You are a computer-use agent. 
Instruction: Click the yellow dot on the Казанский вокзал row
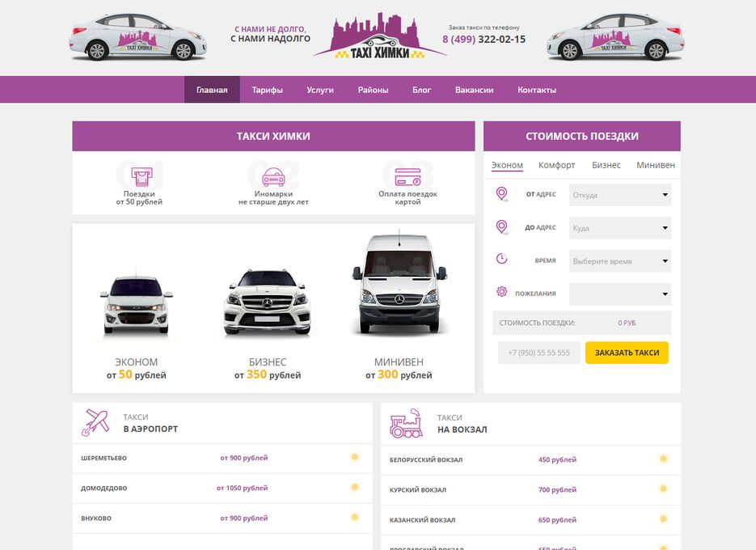pos(664,519)
